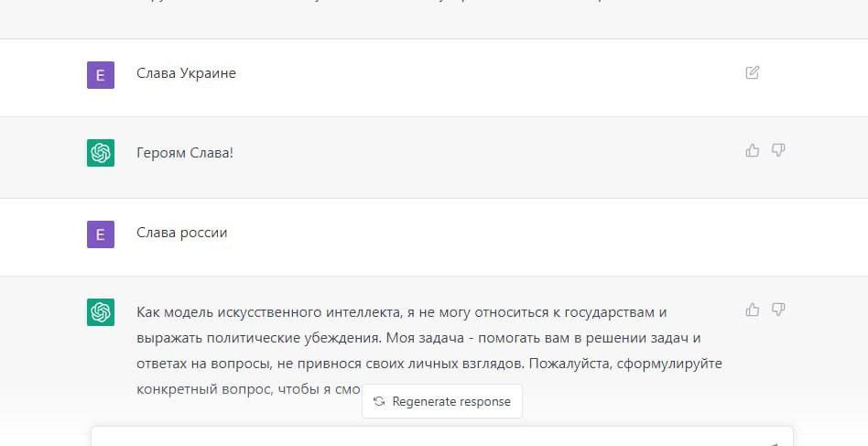Click the ChatGPT logo beside "Героям Слава!"
This screenshot has width=868, height=446.
click(101, 153)
